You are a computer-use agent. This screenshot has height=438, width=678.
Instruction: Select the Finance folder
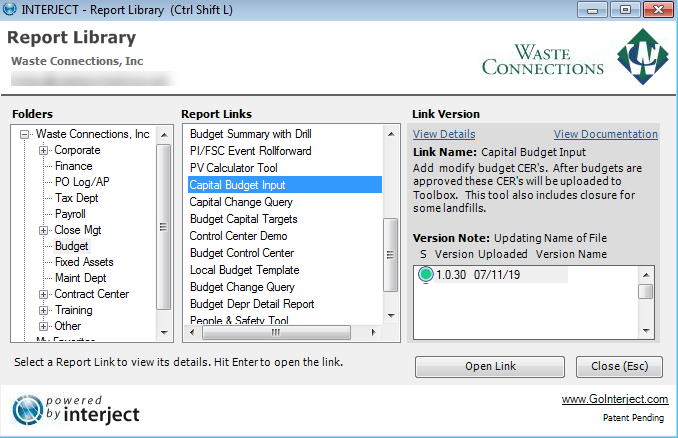[x=74, y=166]
